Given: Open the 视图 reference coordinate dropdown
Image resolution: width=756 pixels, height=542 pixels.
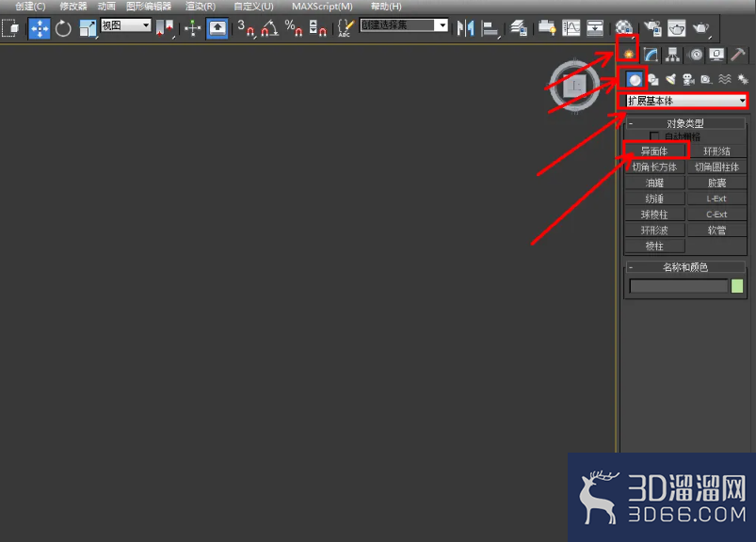Looking at the screenshot, I should 126,25.
